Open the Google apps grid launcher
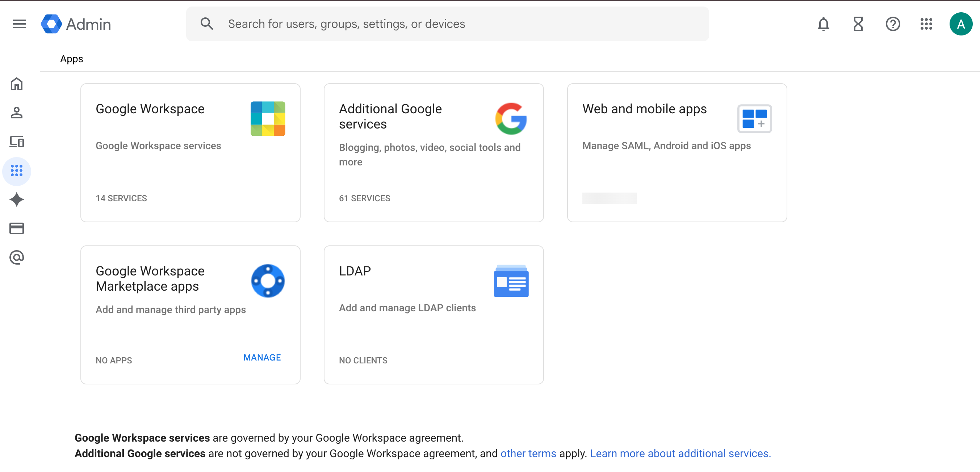The image size is (980, 472). coord(926,24)
